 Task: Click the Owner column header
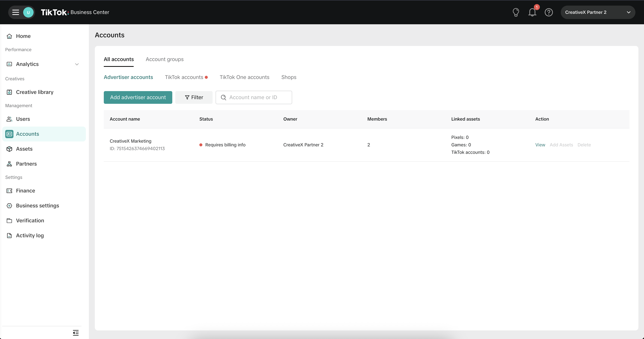290,119
